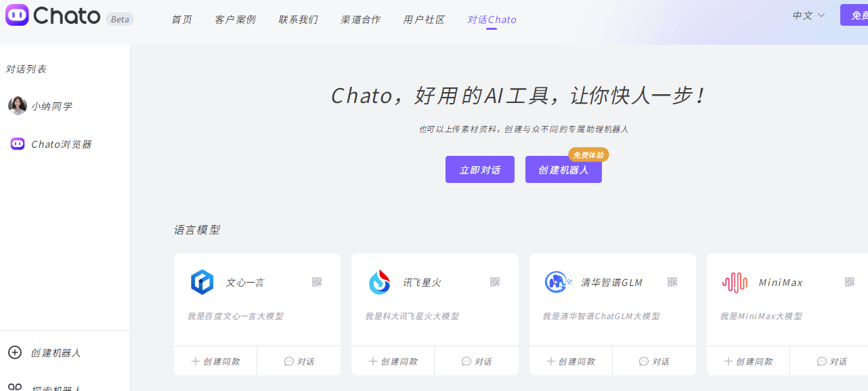
Task: Click the 立即对话 button
Action: point(480,169)
